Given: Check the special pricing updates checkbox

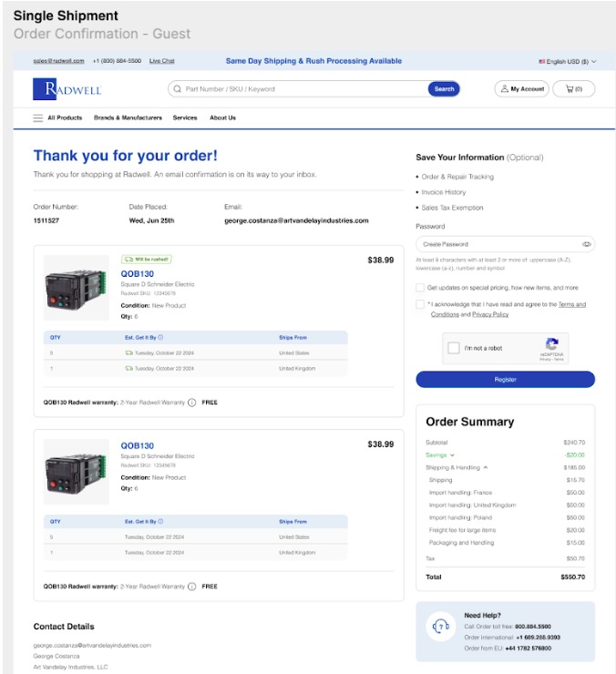Looking at the screenshot, I should [x=420, y=288].
